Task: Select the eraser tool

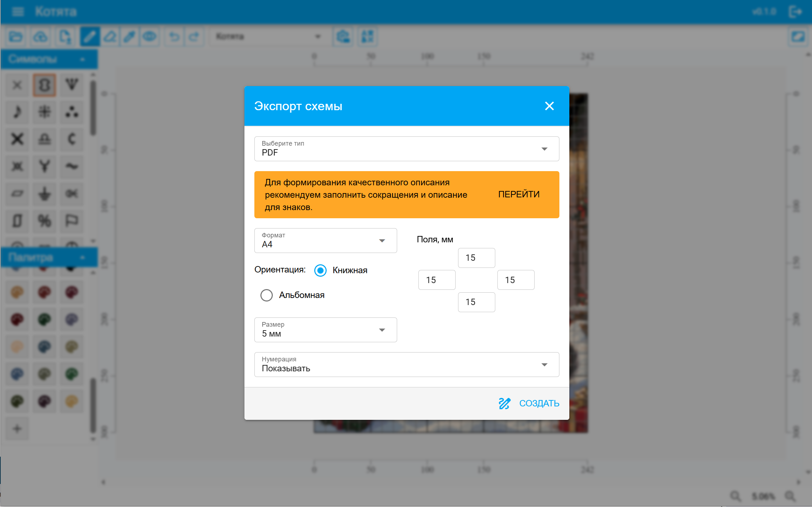Action: tap(110, 36)
